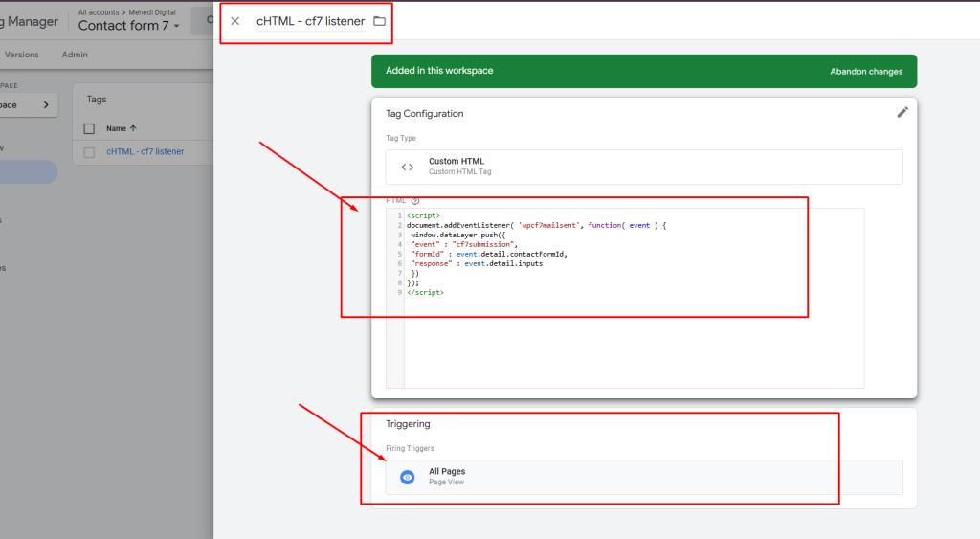Expand the workspace selector chevron
The width and height of the screenshot is (980, 539).
[x=46, y=105]
